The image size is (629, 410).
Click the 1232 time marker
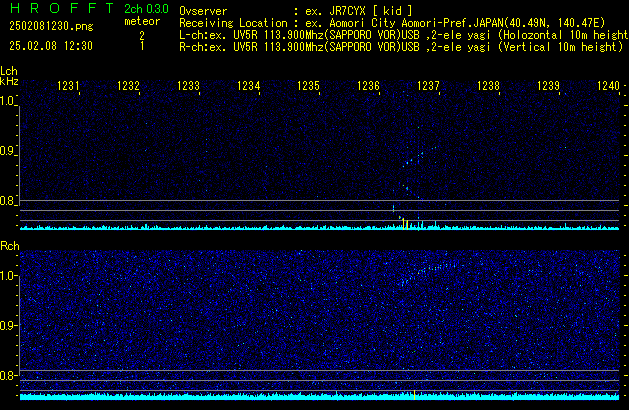(128, 86)
